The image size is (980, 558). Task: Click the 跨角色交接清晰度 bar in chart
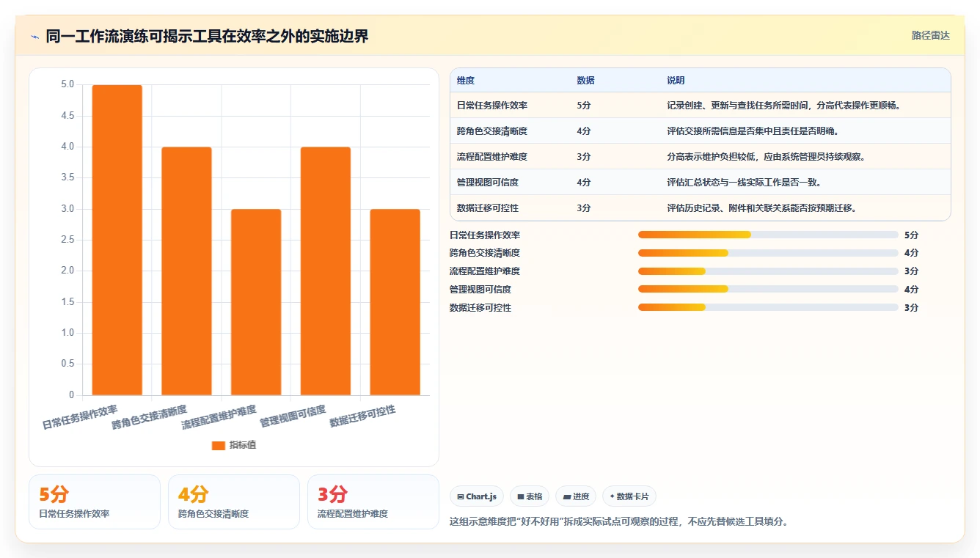(186, 271)
